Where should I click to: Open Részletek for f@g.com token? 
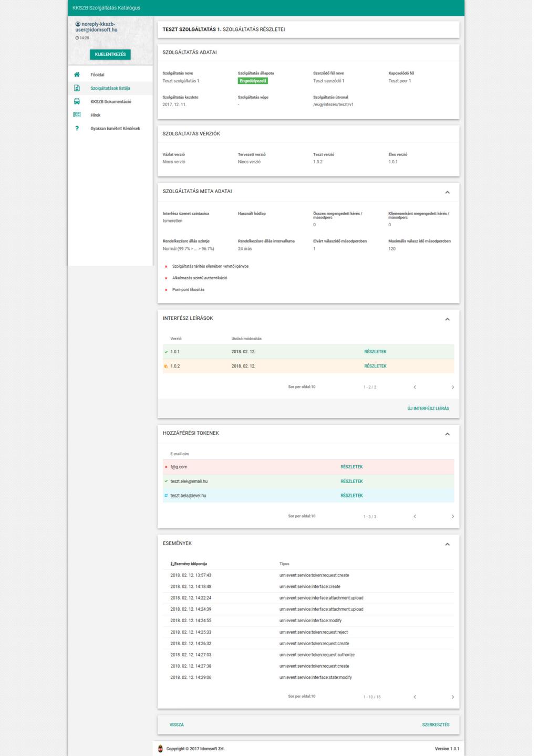351,467
